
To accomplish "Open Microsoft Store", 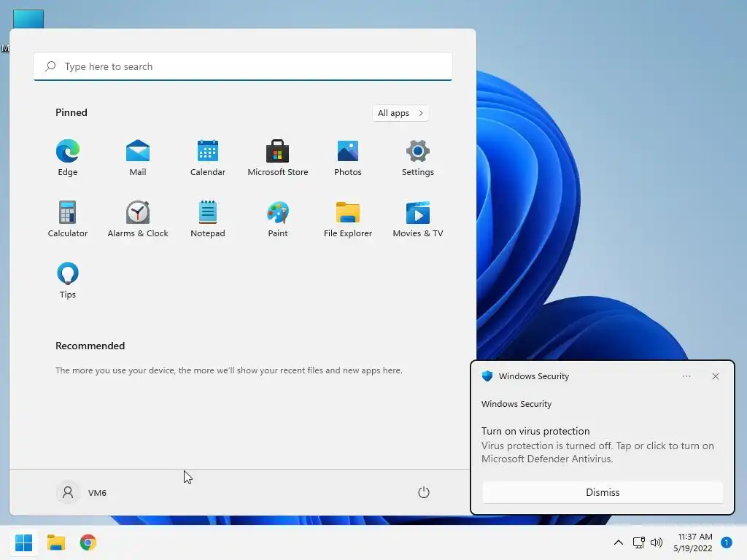I will click(x=278, y=158).
